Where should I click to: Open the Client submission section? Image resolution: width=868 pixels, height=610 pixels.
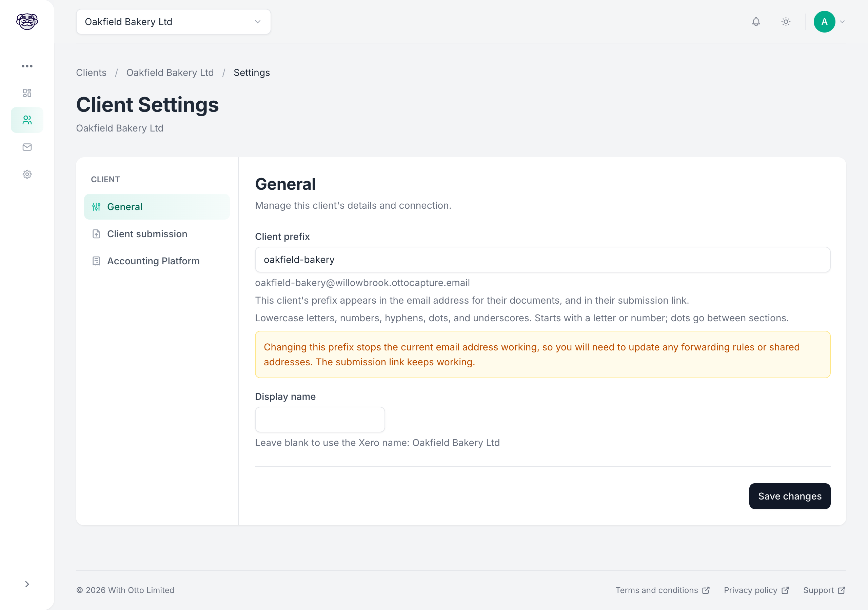tap(157, 234)
